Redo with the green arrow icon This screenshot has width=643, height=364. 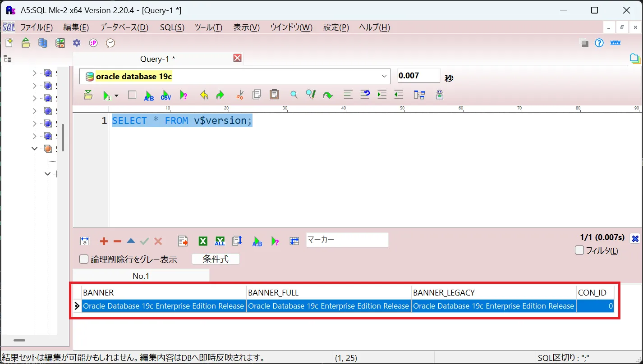(220, 95)
